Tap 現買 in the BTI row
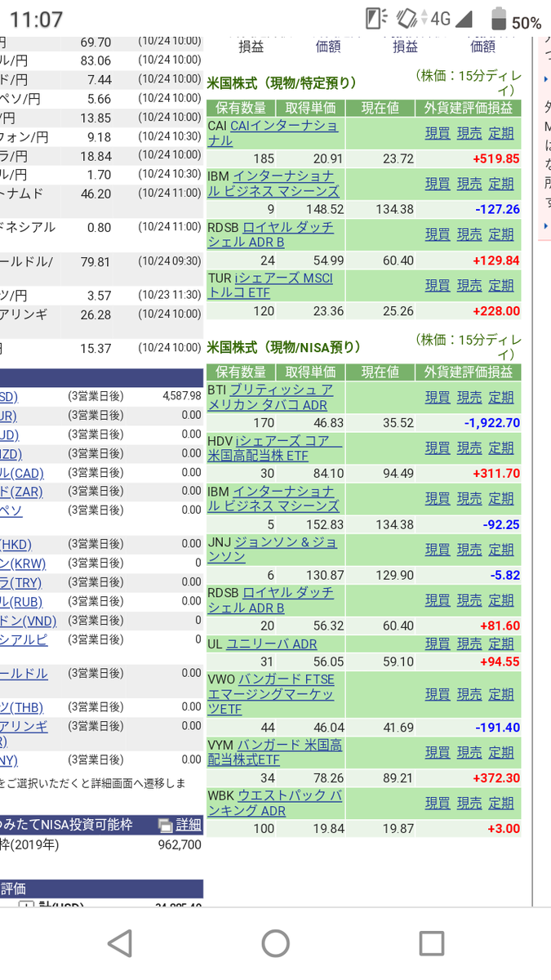Image resolution: width=551 pixels, height=980 pixels. (x=438, y=397)
